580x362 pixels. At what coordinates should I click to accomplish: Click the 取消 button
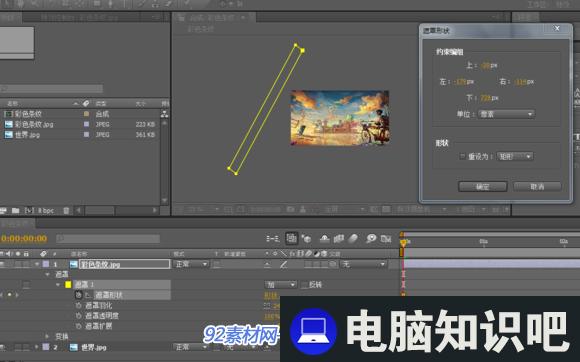[x=537, y=187]
